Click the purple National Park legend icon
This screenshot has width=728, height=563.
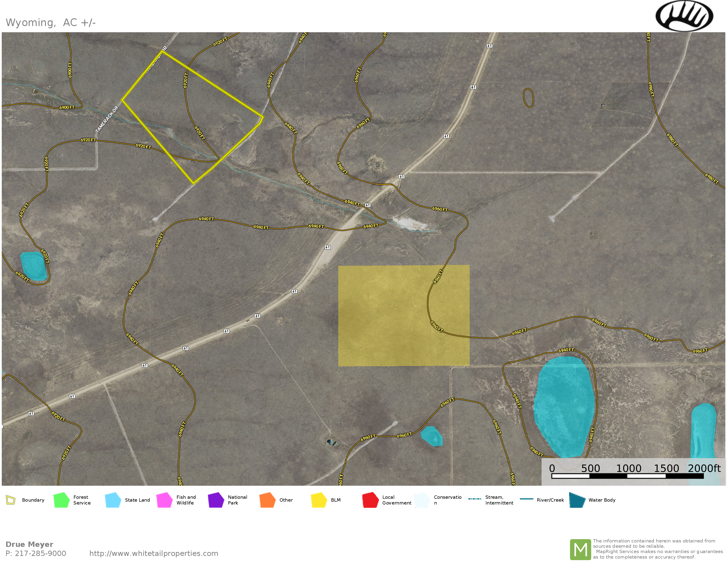click(216, 500)
